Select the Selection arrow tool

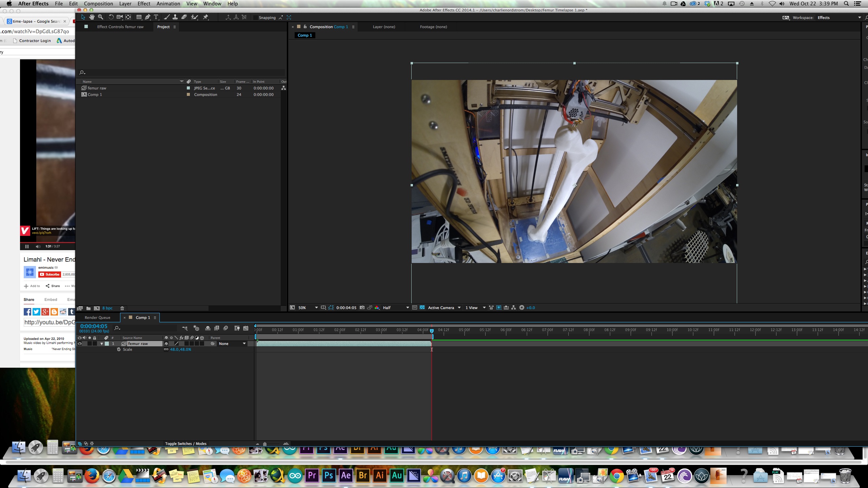coord(83,17)
